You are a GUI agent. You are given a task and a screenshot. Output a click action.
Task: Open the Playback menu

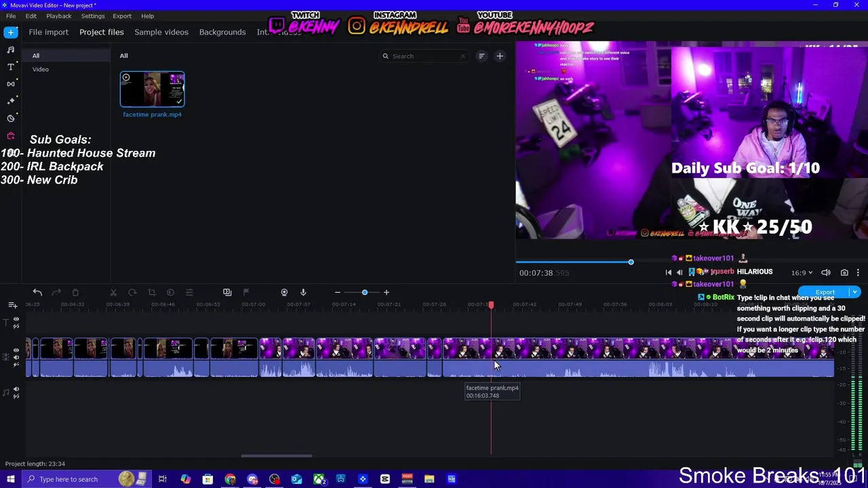pos(59,16)
